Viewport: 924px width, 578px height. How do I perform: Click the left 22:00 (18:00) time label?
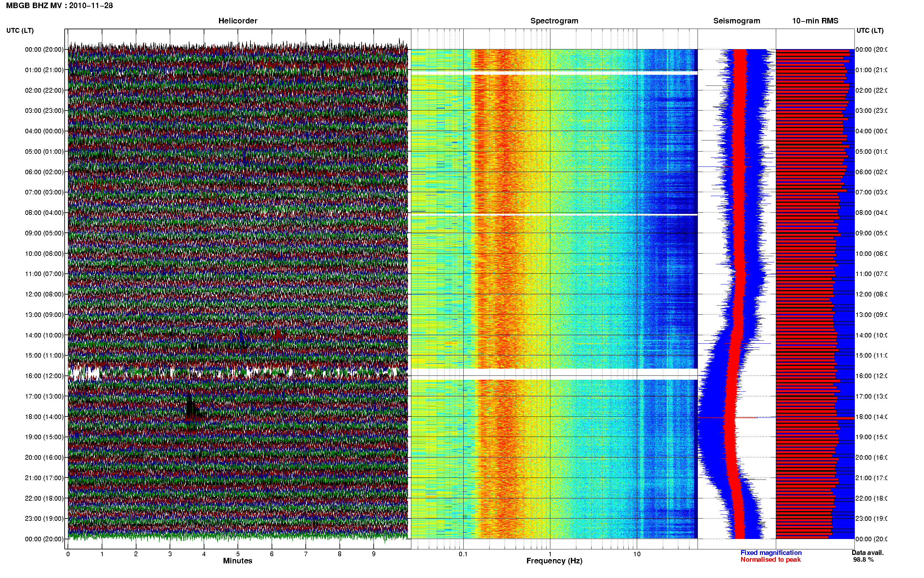[x=44, y=498]
